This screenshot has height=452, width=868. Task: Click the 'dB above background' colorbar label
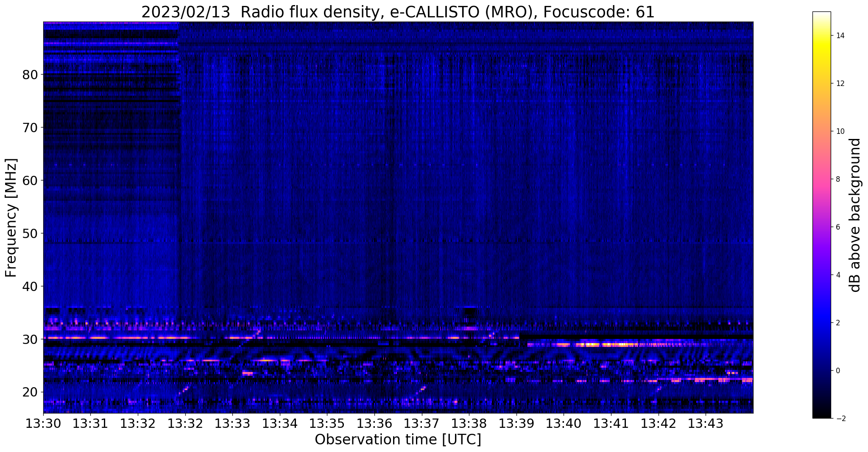click(x=855, y=215)
